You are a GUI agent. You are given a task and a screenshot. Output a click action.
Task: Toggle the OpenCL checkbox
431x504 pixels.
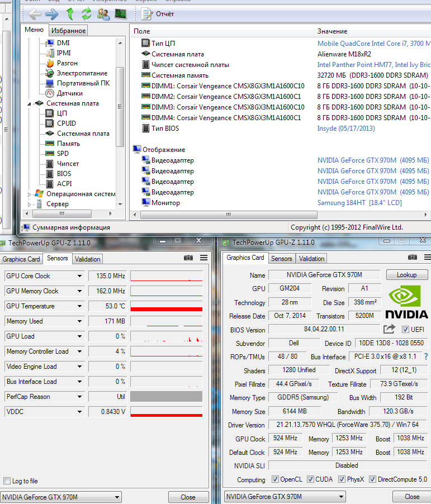275,479
